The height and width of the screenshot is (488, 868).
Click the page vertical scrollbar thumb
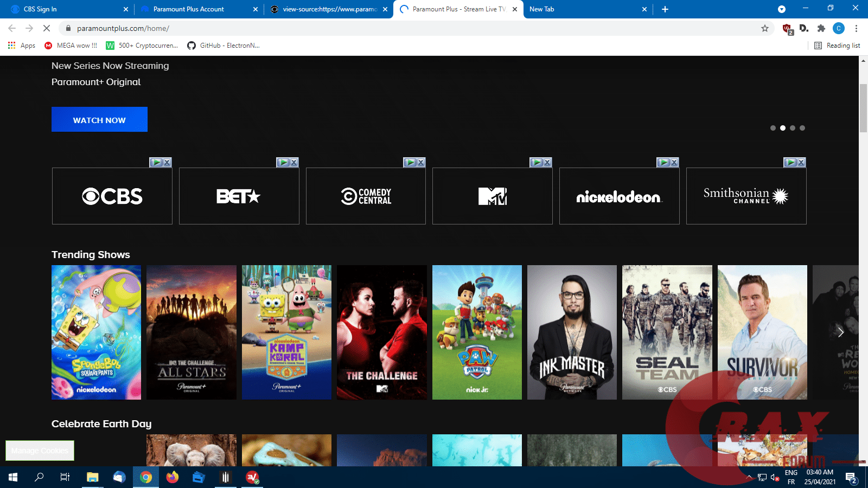(x=863, y=108)
